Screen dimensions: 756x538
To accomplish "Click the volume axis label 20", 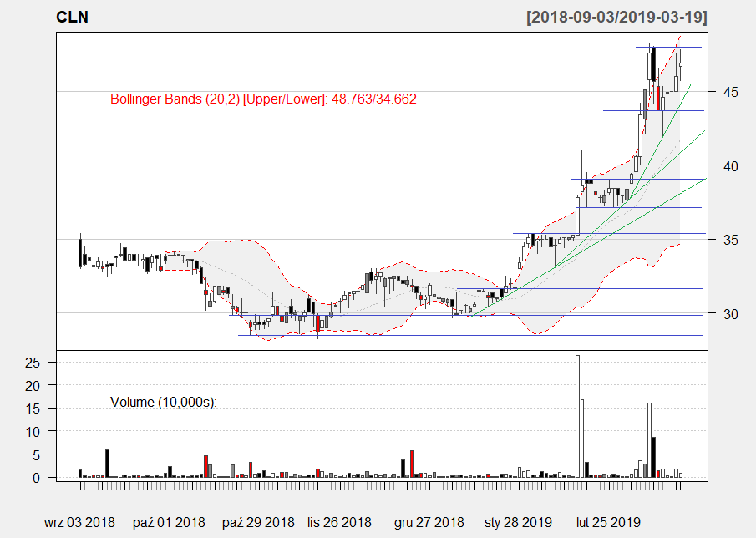I will 33,386.
